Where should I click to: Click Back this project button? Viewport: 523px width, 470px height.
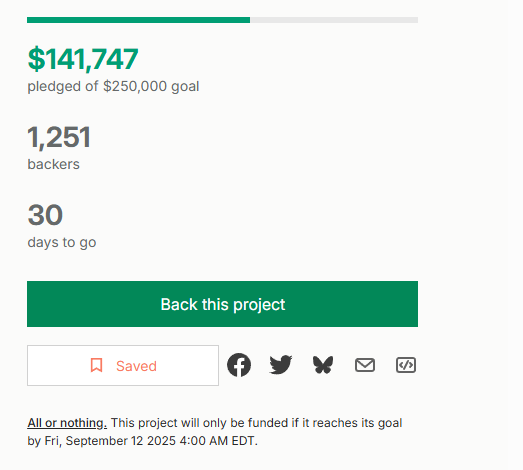click(x=222, y=304)
